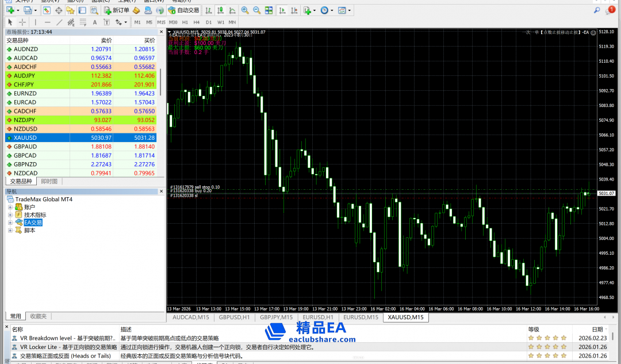
Task: Toggle AutoTrading (自动交易) button
Action: coord(184,10)
